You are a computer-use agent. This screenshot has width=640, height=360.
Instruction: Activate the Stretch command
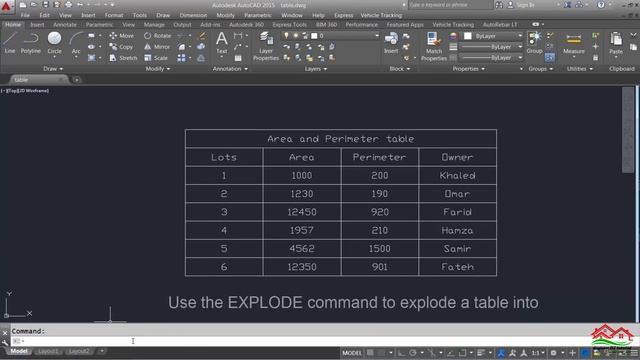pyautogui.click(x=123, y=58)
